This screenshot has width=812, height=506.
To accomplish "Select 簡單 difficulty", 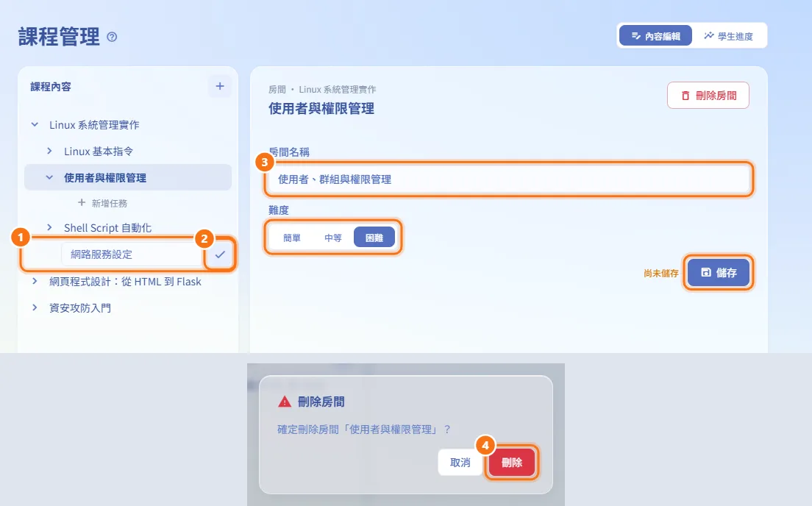I will pyautogui.click(x=291, y=238).
